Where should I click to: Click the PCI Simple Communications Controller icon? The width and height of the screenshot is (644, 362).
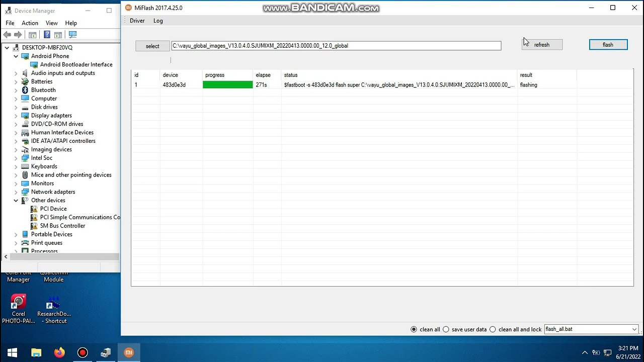click(34, 217)
